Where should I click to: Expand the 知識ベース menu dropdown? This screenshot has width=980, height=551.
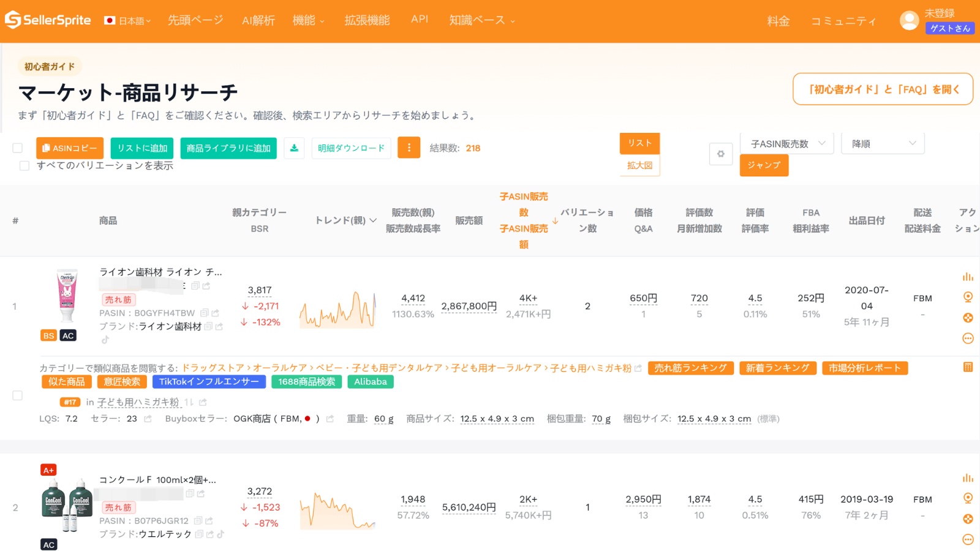pyautogui.click(x=482, y=20)
